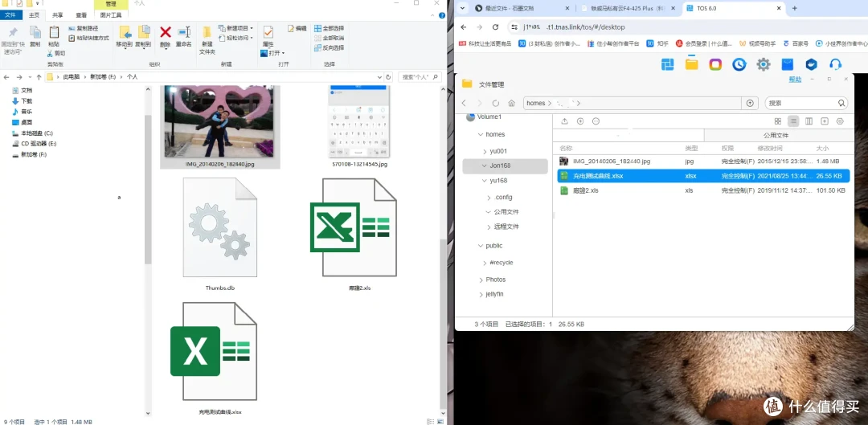
Task: Open New item (新建项目) dropdown
Action: coord(235,28)
